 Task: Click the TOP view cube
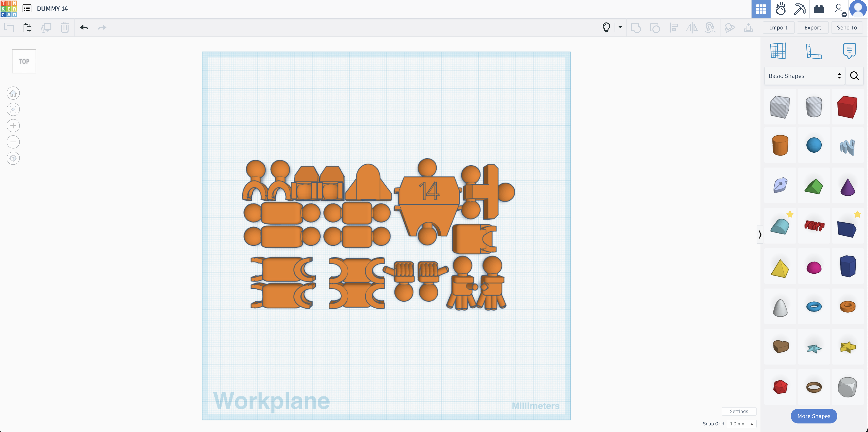24,61
